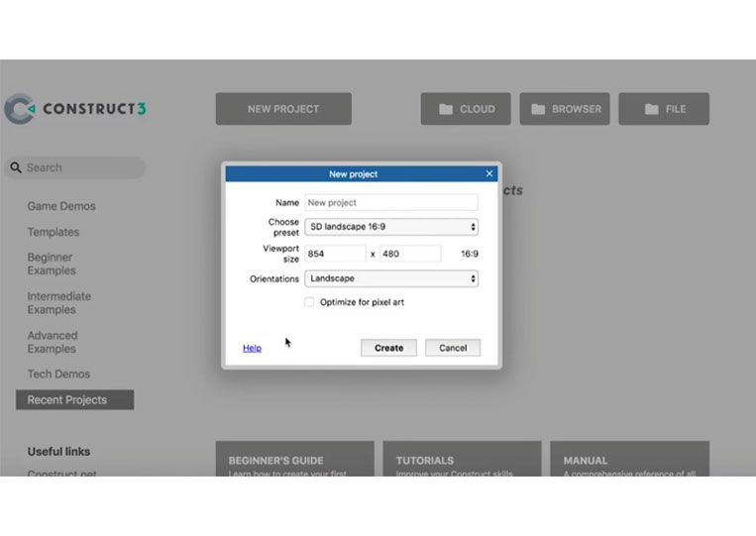Enable Optimize for pixel art checkbox
Screen dimensions: 756x536
click(x=309, y=302)
